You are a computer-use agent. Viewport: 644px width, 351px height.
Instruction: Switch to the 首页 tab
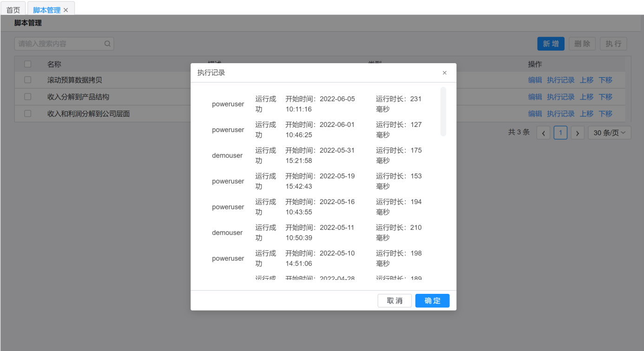[x=13, y=10]
